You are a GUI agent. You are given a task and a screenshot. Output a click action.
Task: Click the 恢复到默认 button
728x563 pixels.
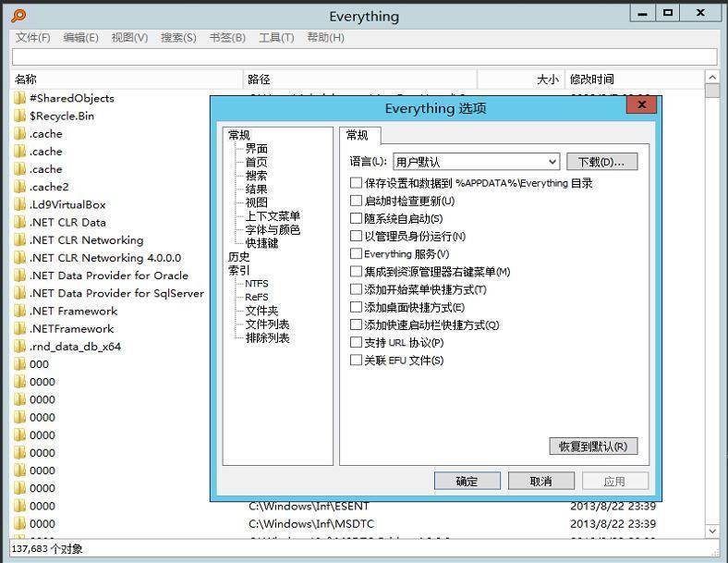[x=592, y=447]
